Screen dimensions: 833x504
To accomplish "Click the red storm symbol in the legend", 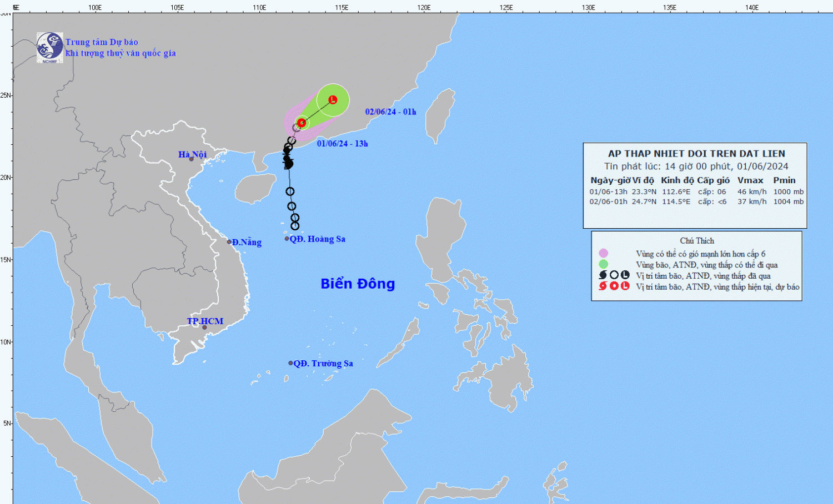I will click(603, 286).
